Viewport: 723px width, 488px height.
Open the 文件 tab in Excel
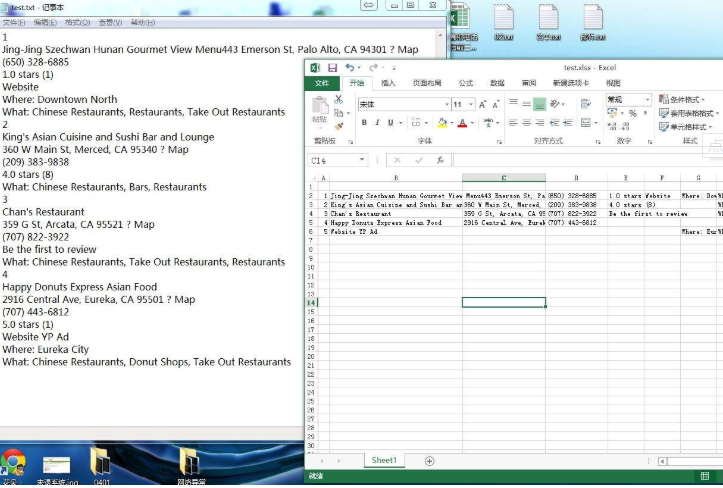322,83
